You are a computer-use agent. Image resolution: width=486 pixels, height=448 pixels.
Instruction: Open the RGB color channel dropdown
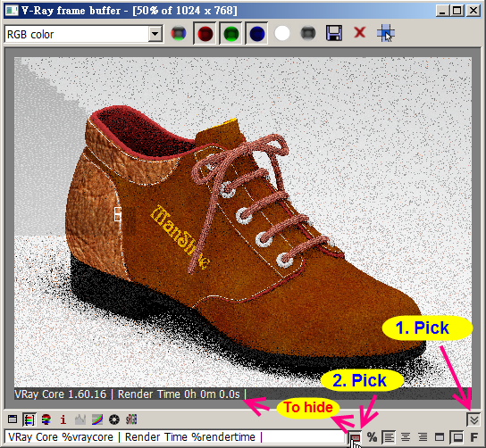tap(155, 34)
